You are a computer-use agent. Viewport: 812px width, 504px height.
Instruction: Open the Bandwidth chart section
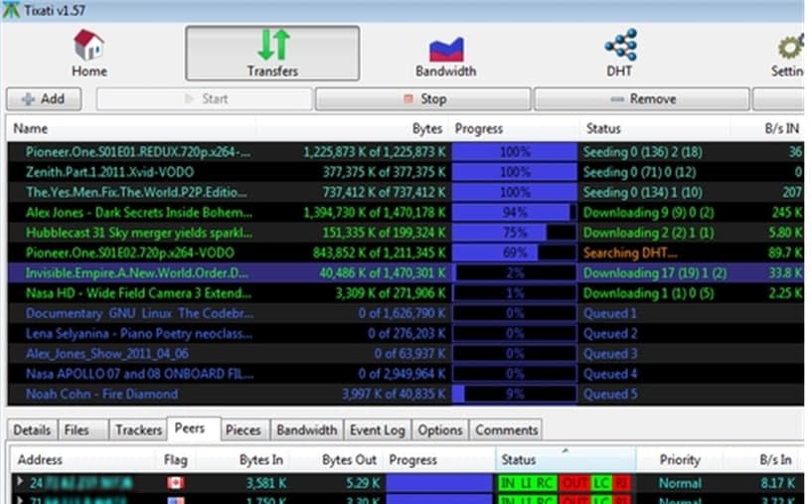[446, 57]
